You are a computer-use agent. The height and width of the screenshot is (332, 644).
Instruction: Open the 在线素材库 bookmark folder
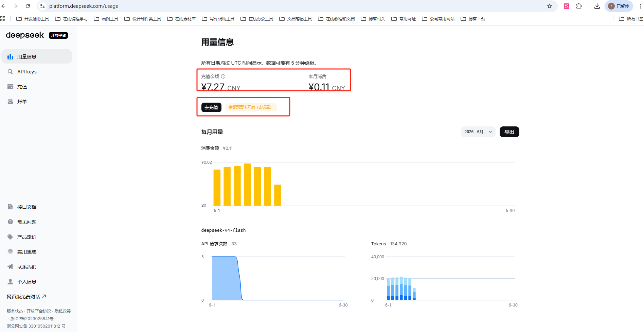pos(182,19)
